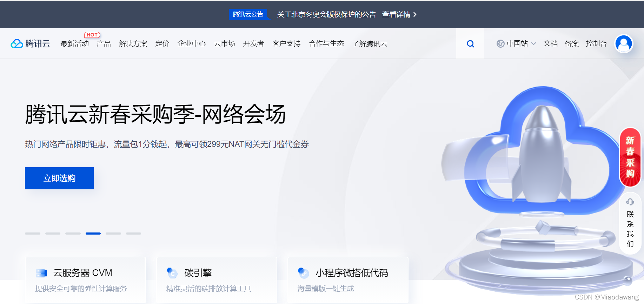Image resolution: width=644 pixels, height=304 pixels.
Task: Click the 小程序微搭低代码 product icon
Action: coord(303,272)
